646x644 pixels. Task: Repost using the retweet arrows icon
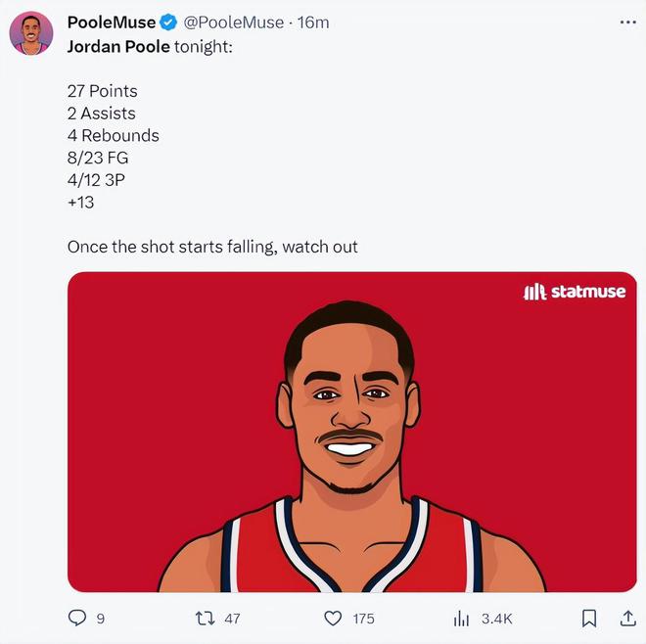click(x=206, y=619)
